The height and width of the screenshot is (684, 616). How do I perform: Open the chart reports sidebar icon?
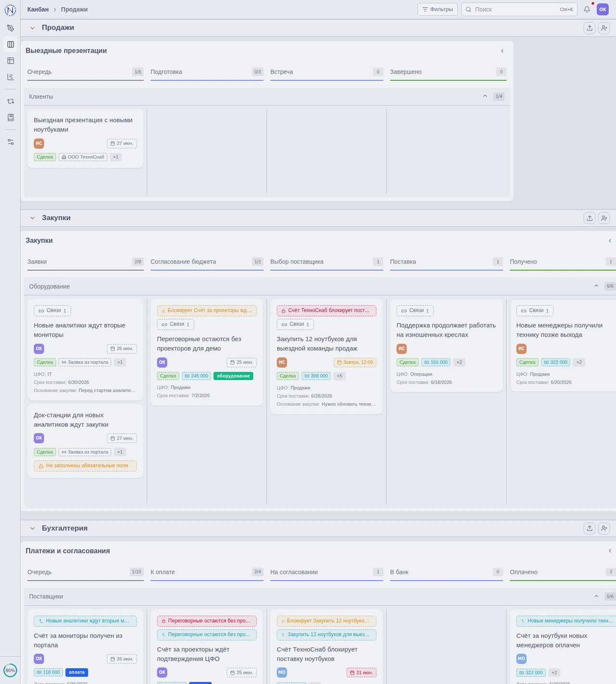[x=11, y=77]
